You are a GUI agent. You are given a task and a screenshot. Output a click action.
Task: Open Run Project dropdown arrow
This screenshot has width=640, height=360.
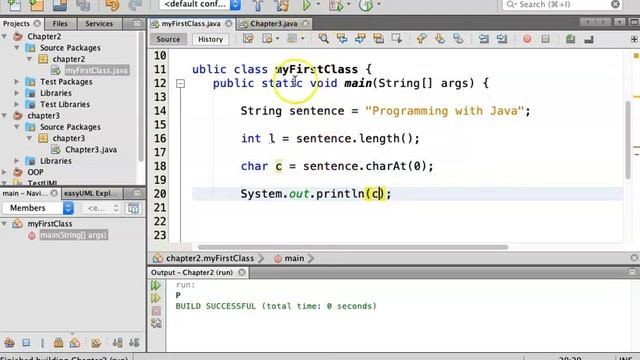point(318,4)
